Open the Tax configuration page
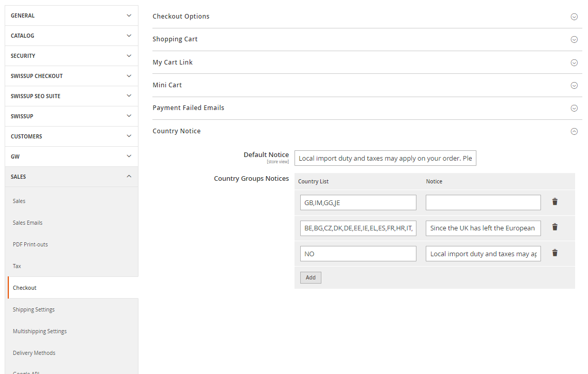 (17, 266)
